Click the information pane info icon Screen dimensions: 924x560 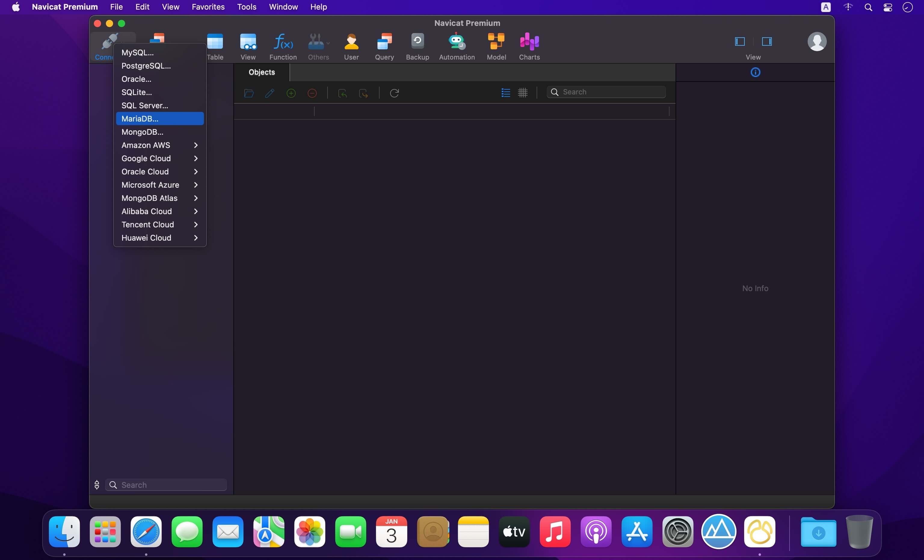pyautogui.click(x=755, y=72)
